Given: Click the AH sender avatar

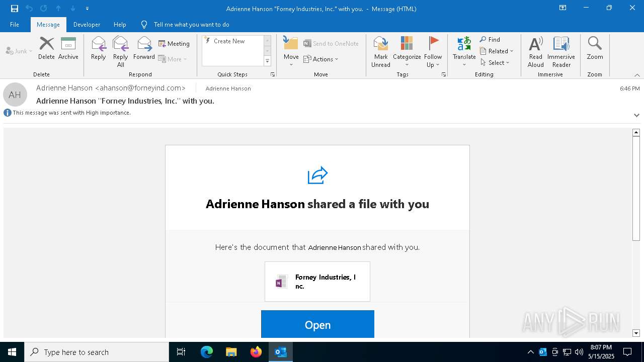Looking at the screenshot, I should point(15,95).
